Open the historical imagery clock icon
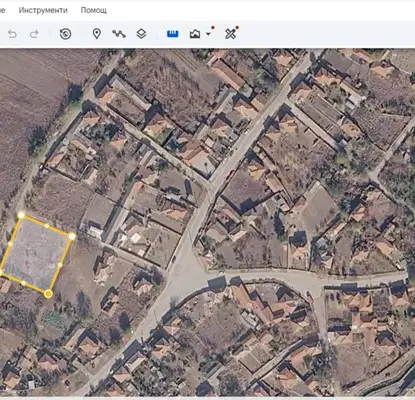415x400 pixels. click(65, 34)
